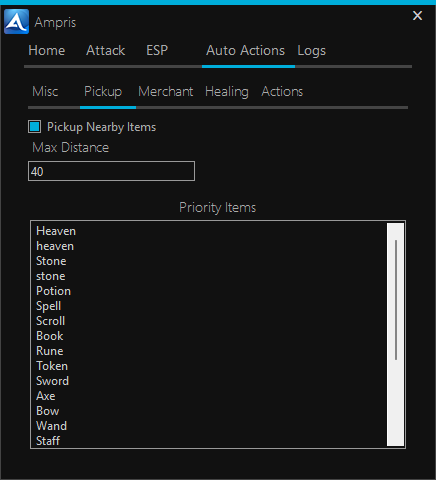Image resolution: width=436 pixels, height=480 pixels.
Task: Click the Priority Items list scrollbar
Action: coord(396,334)
